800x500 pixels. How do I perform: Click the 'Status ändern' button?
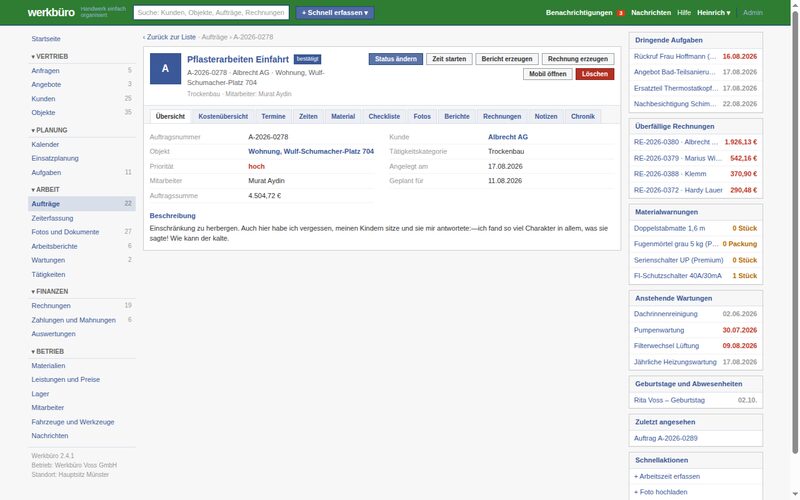click(396, 59)
